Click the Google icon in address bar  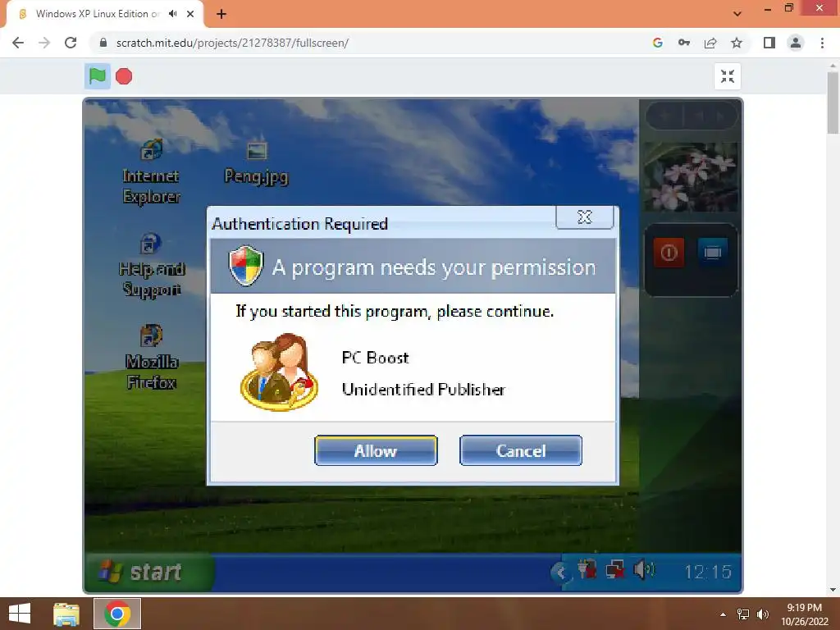pos(658,43)
